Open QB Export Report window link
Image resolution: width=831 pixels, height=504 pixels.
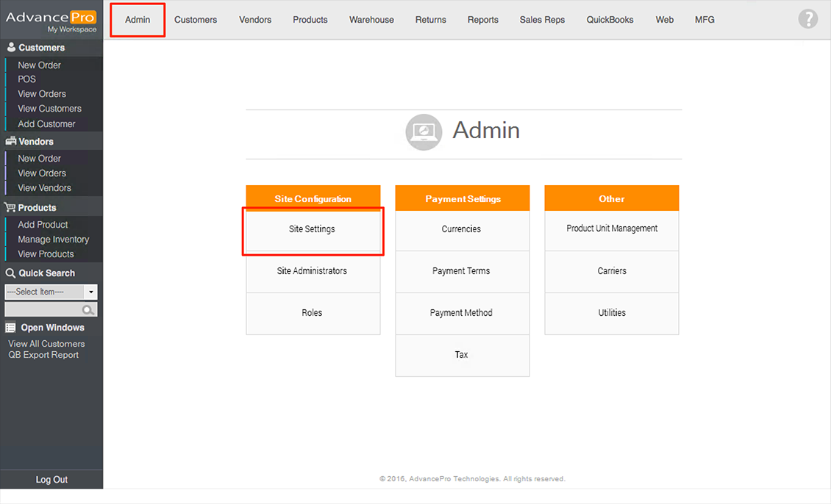pyautogui.click(x=43, y=355)
